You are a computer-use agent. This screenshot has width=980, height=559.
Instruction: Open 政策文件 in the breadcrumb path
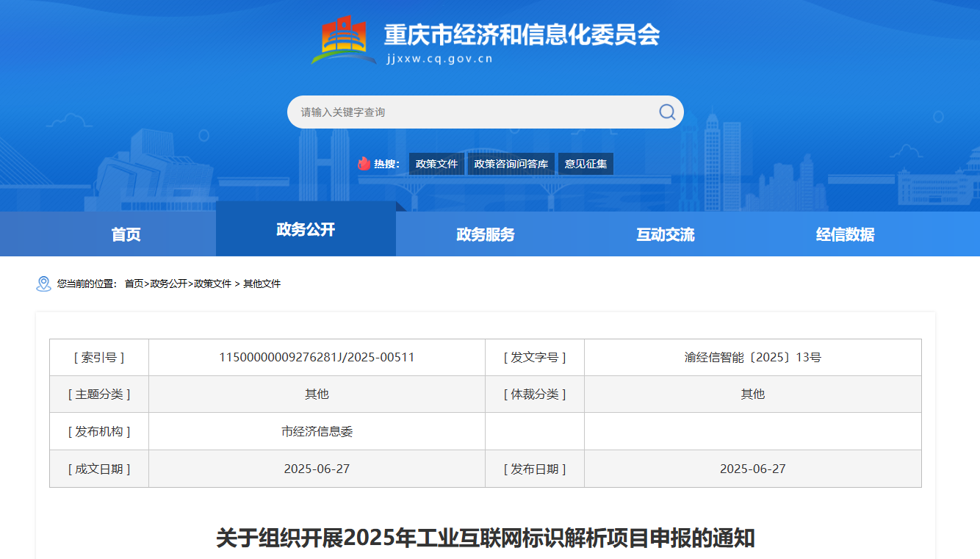(212, 284)
